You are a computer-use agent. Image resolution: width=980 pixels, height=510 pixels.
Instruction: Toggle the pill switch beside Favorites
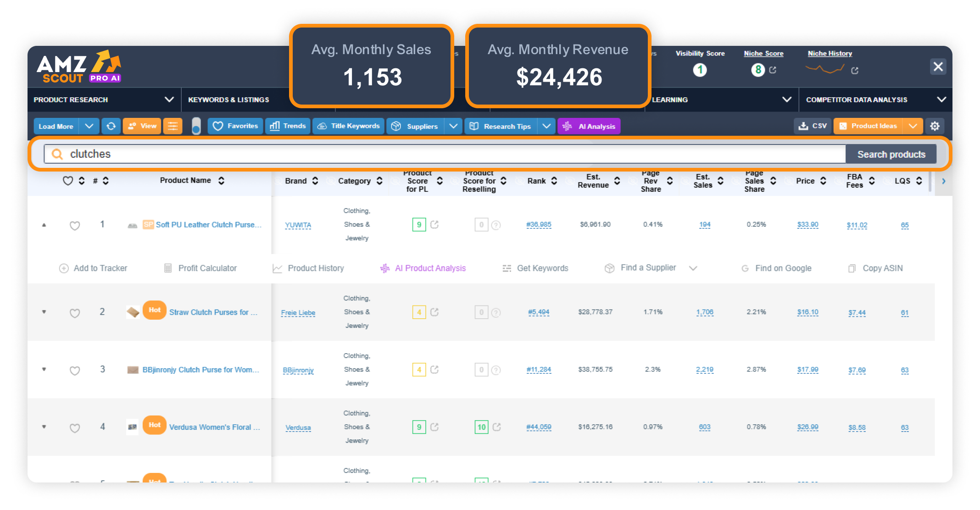(x=196, y=126)
